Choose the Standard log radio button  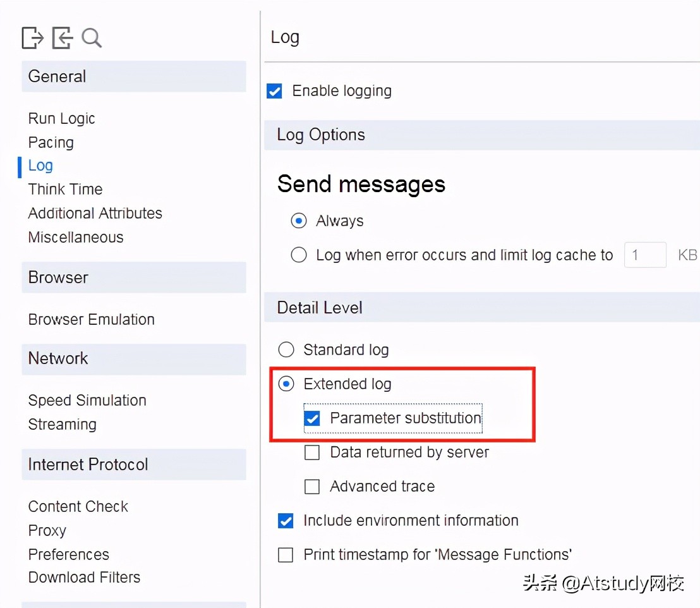click(x=286, y=350)
